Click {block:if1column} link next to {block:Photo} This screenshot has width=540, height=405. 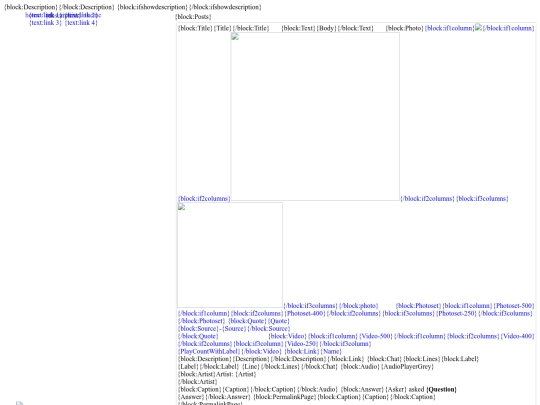[450, 28]
